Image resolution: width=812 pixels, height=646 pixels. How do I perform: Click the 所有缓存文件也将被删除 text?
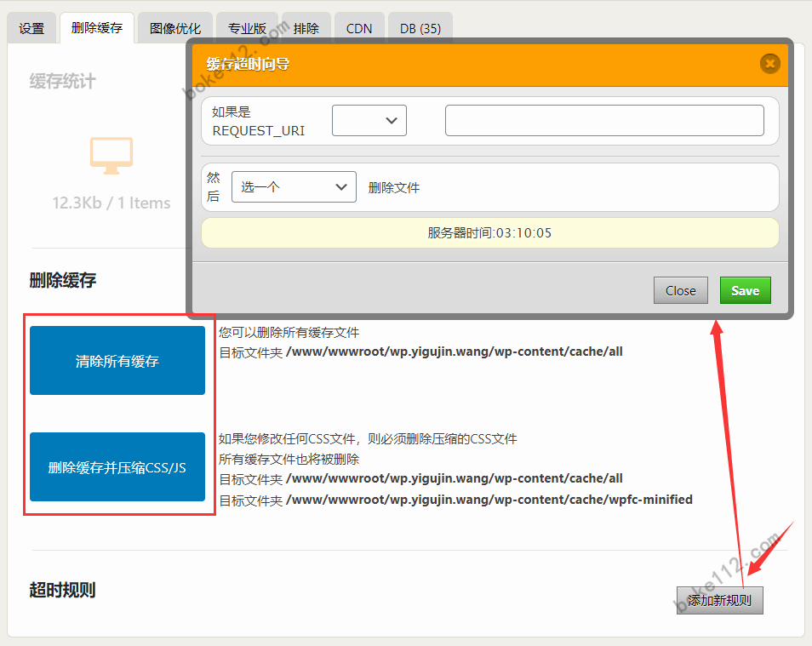click(x=289, y=460)
